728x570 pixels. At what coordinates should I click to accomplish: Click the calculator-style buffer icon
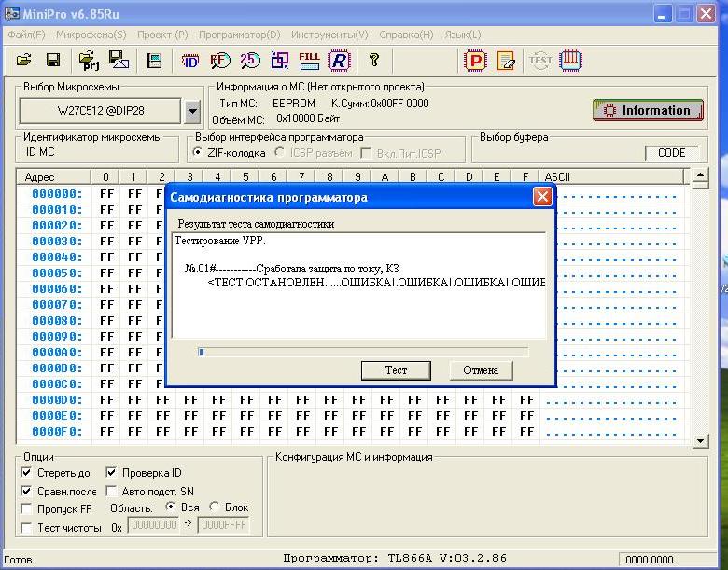[154, 61]
